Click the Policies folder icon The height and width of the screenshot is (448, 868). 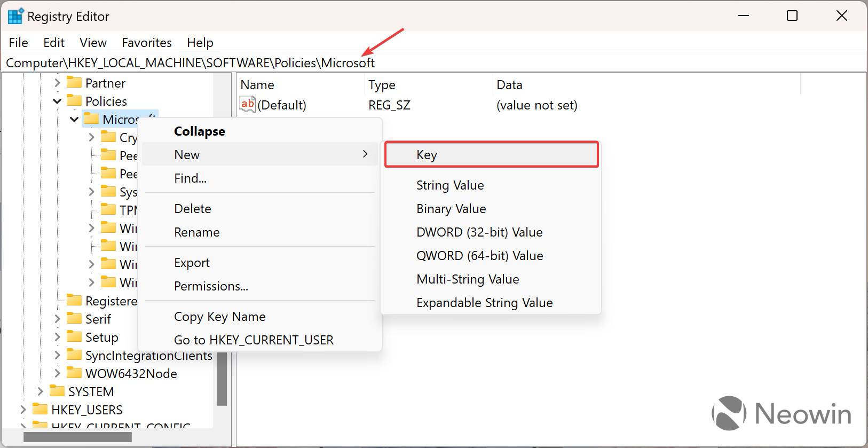pos(74,101)
